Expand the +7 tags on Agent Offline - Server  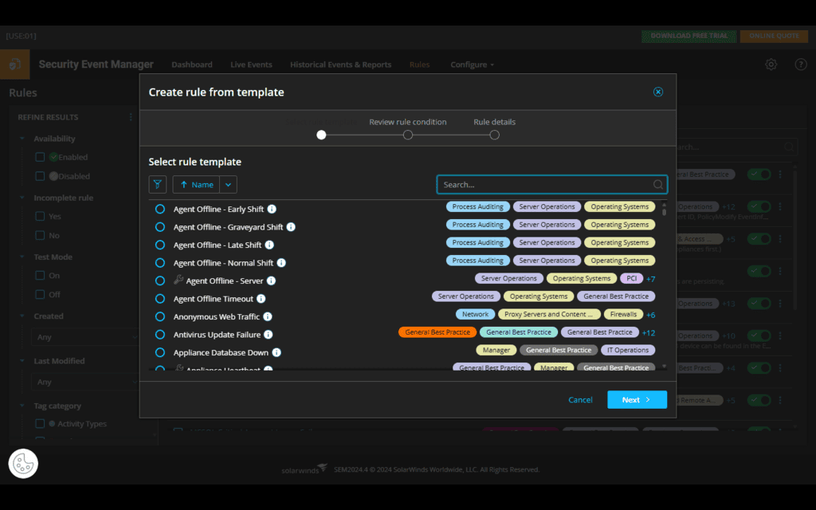coord(651,279)
